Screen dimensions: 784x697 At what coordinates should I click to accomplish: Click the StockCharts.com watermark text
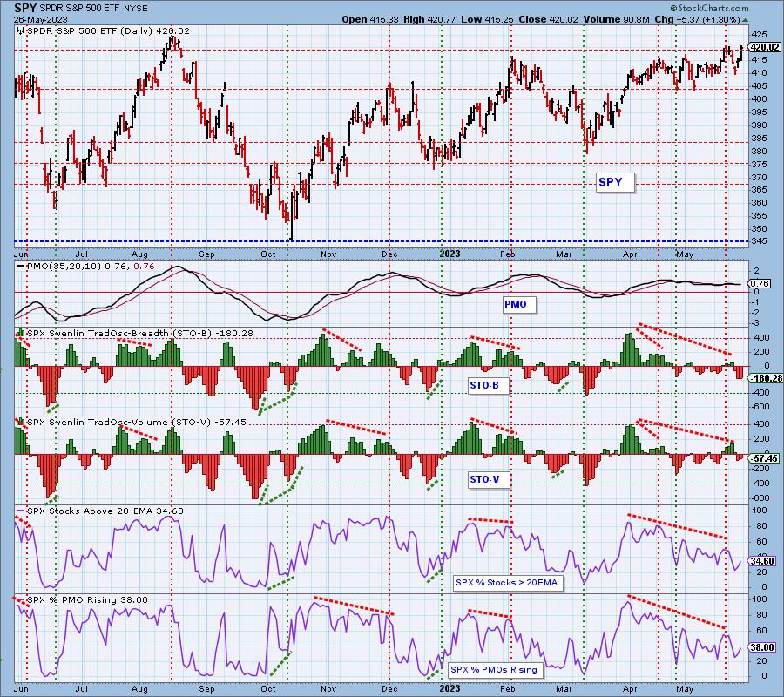(709, 8)
